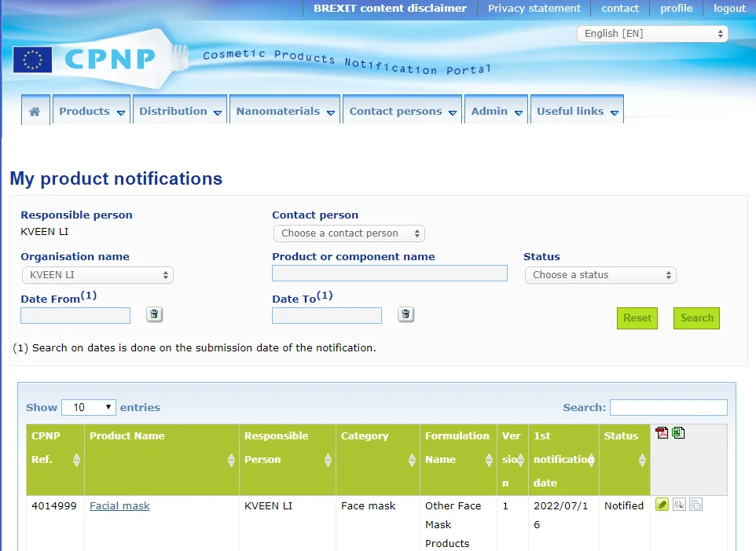Expand the Products menu
Screen dimensions: 756x551
[x=92, y=112]
